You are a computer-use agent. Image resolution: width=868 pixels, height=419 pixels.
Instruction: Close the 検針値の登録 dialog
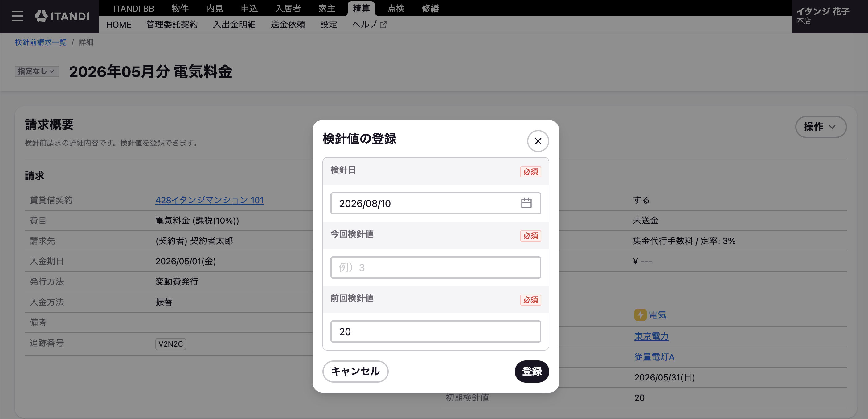coord(538,141)
